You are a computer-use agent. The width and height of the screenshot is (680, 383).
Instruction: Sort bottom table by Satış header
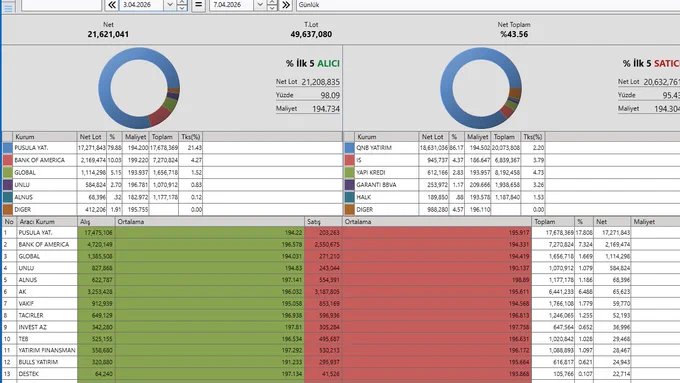323,222
